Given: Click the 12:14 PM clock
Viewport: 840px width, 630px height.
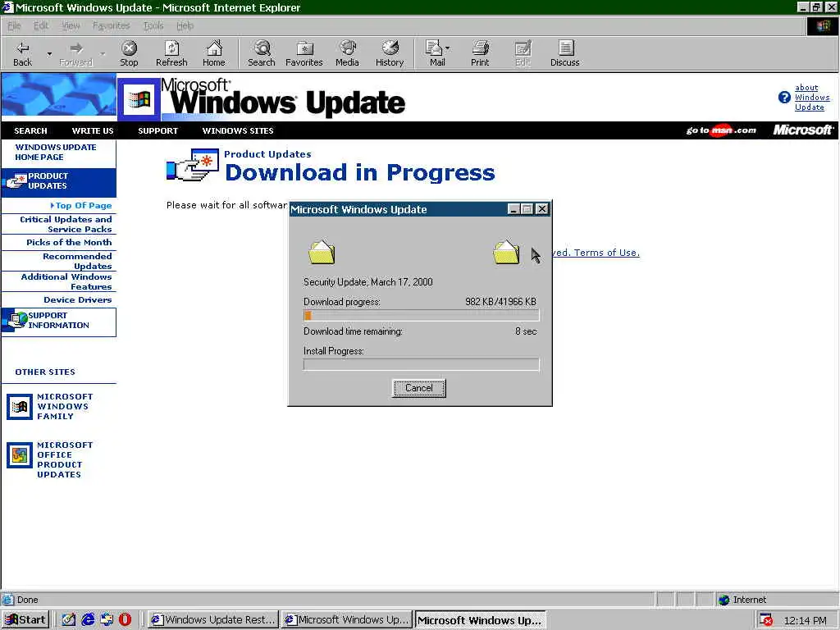Looking at the screenshot, I should click(805, 620).
